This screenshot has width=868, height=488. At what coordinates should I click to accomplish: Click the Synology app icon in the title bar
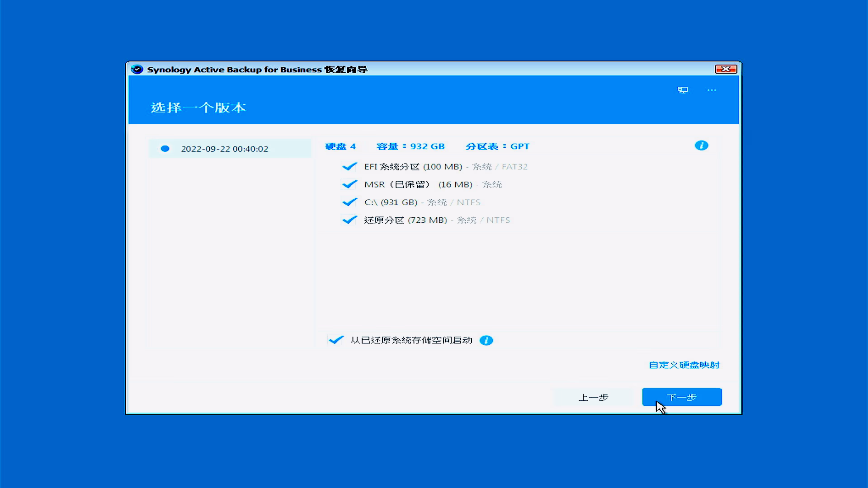coord(137,69)
